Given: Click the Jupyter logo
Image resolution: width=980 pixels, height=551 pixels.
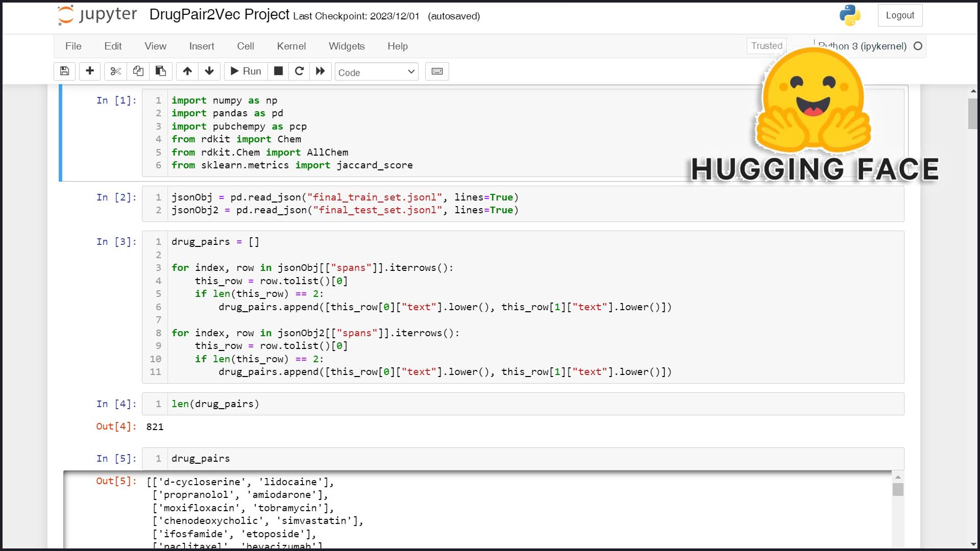Looking at the screenshot, I should point(97,15).
